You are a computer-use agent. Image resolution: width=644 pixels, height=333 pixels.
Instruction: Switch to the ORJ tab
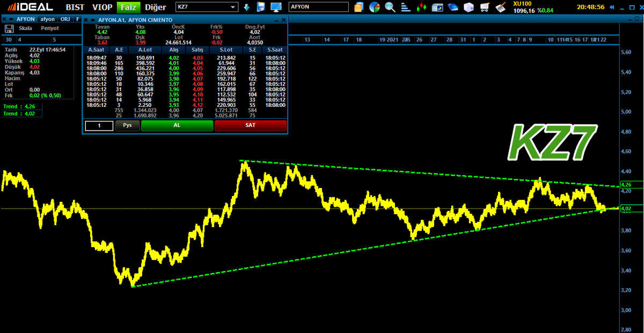tap(65, 18)
